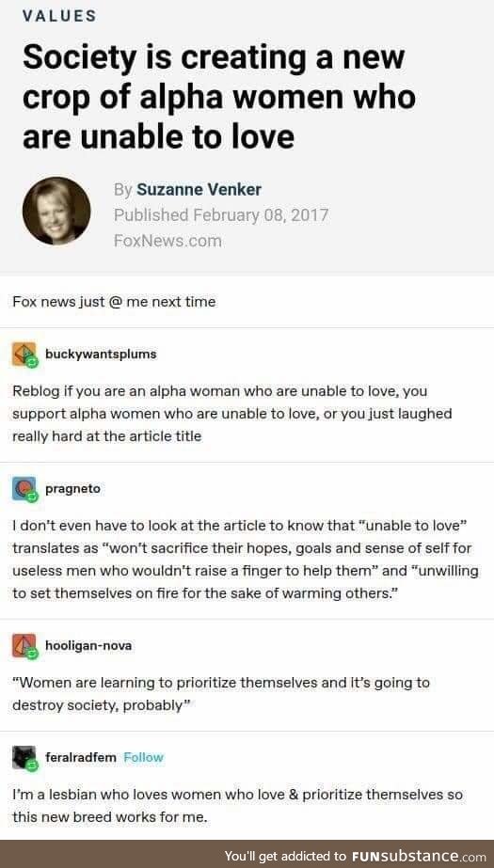Screen dimensions: 494x868
Task: Select the Published February 08, 2017 date
Action: (x=221, y=214)
